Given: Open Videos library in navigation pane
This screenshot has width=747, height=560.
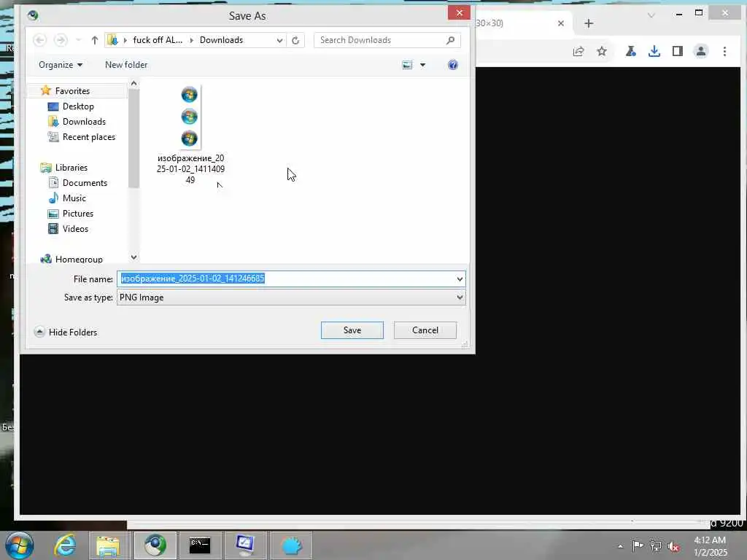Looking at the screenshot, I should pos(75,228).
